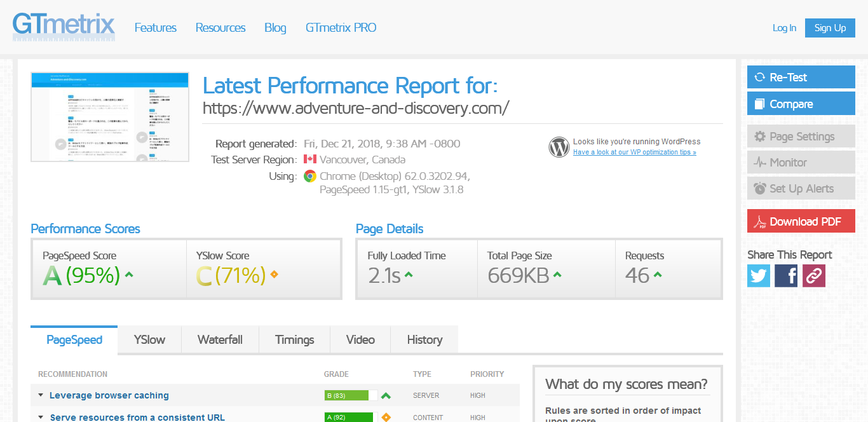View the History tab

pyautogui.click(x=424, y=340)
